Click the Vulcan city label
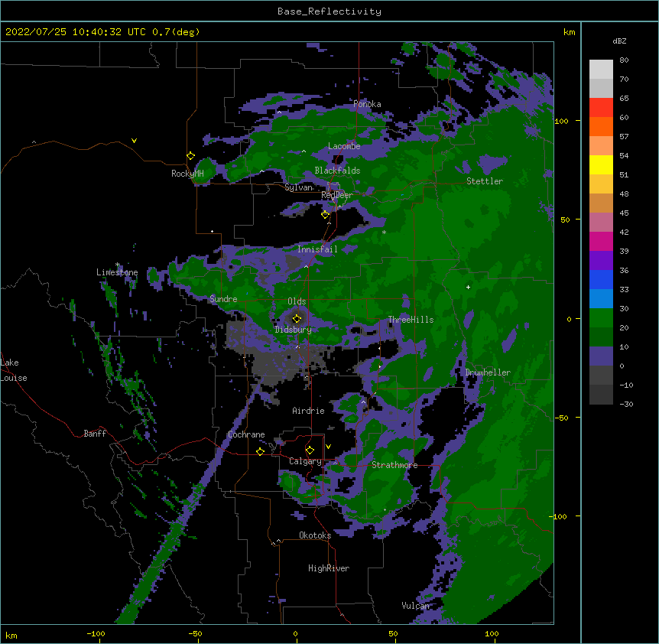This screenshot has width=659, height=644. (415, 606)
